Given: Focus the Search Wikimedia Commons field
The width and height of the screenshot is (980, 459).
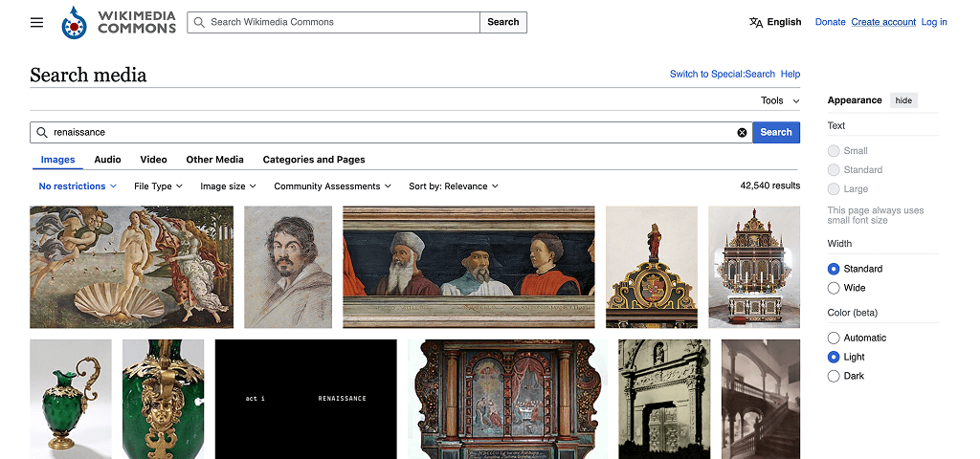Looking at the screenshot, I should pos(334,23).
